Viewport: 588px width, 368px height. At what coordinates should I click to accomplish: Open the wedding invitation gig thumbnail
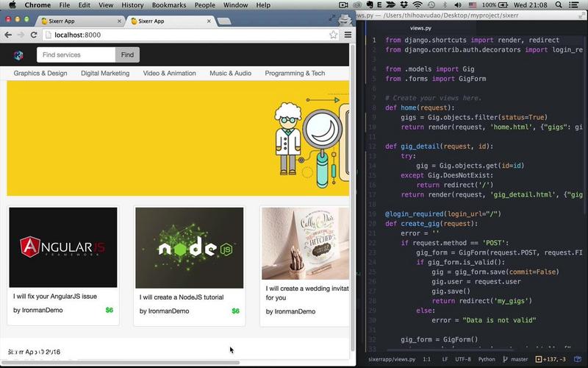click(x=305, y=244)
